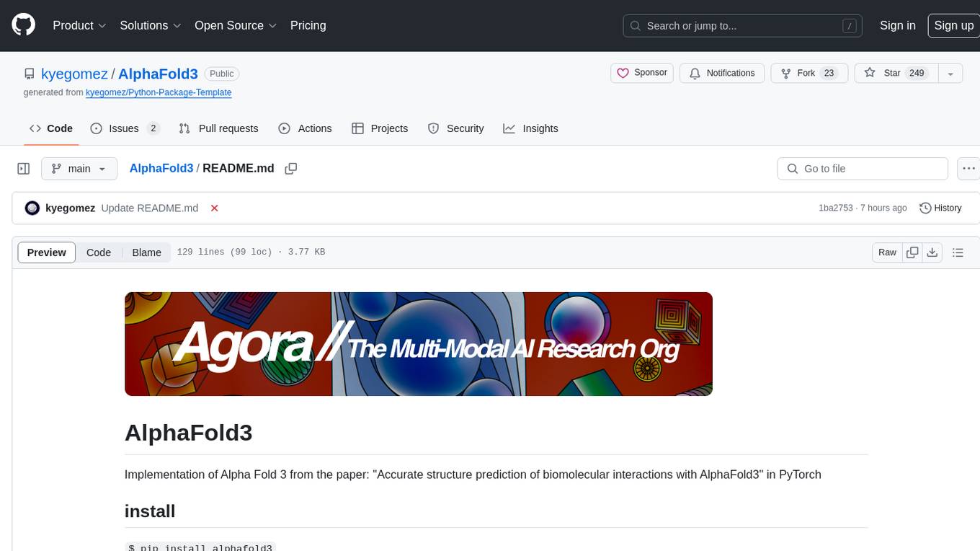This screenshot has height=551, width=980.
Task: Open the Pricing page
Action: click(308, 25)
